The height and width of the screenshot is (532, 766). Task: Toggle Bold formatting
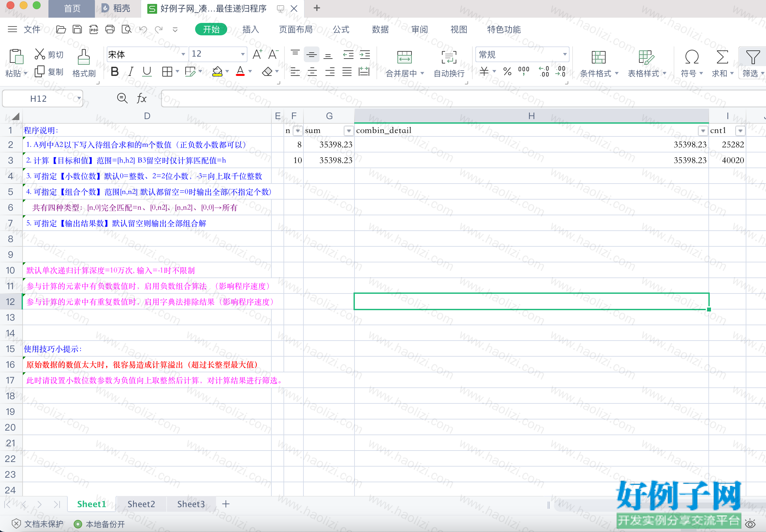coord(115,72)
